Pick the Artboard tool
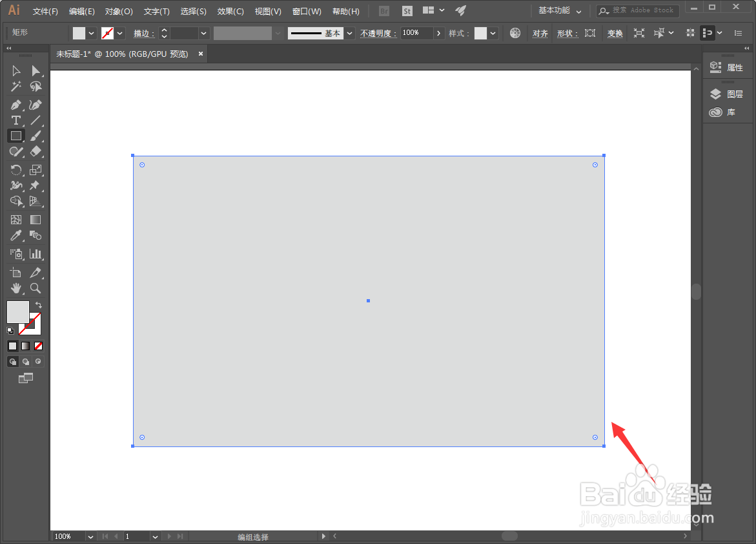The height and width of the screenshot is (544, 756). (x=16, y=273)
